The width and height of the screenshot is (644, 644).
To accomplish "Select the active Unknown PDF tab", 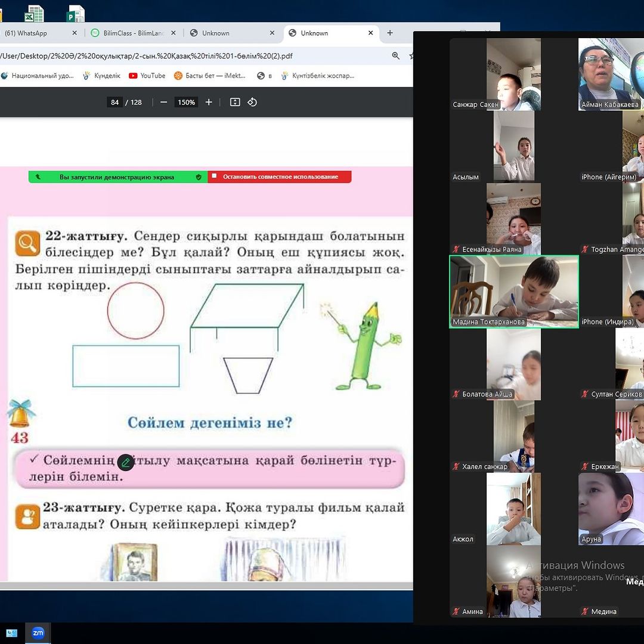I will tap(330, 33).
